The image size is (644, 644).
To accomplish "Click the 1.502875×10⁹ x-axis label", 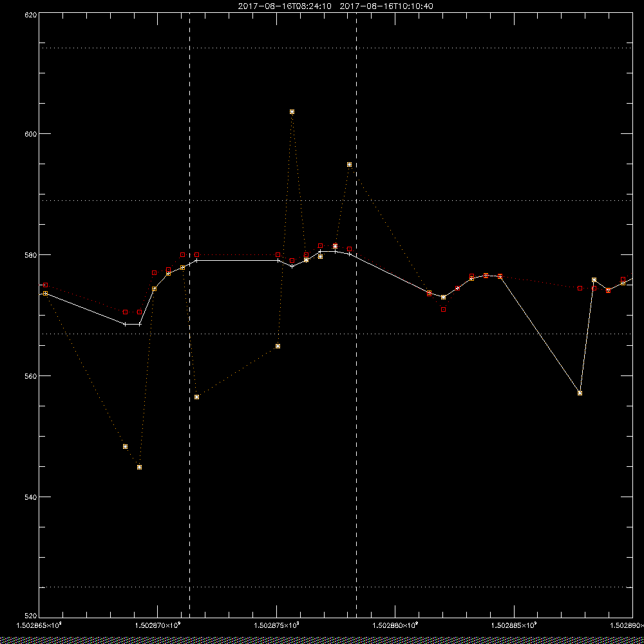I will click(276, 625).
